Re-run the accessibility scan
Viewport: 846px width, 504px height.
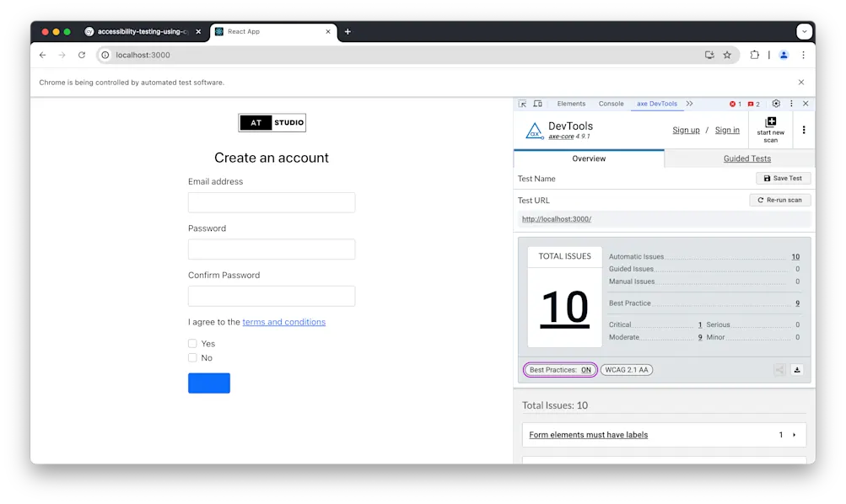[x=779, y=200]
